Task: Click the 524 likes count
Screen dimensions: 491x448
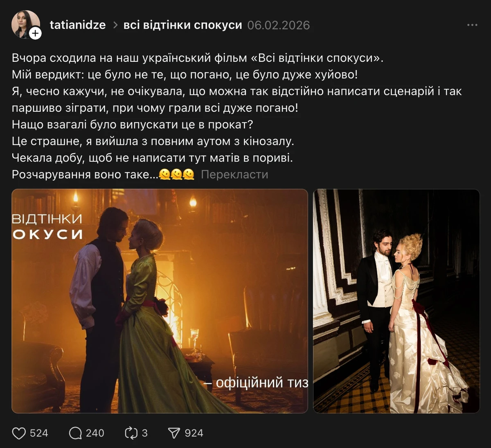Action: (x=39, y=433)
